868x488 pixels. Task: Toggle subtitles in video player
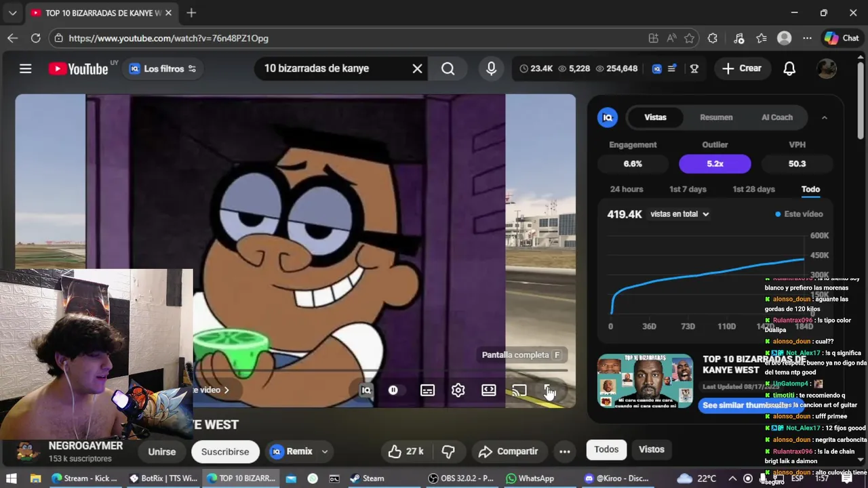coord(427,390)
